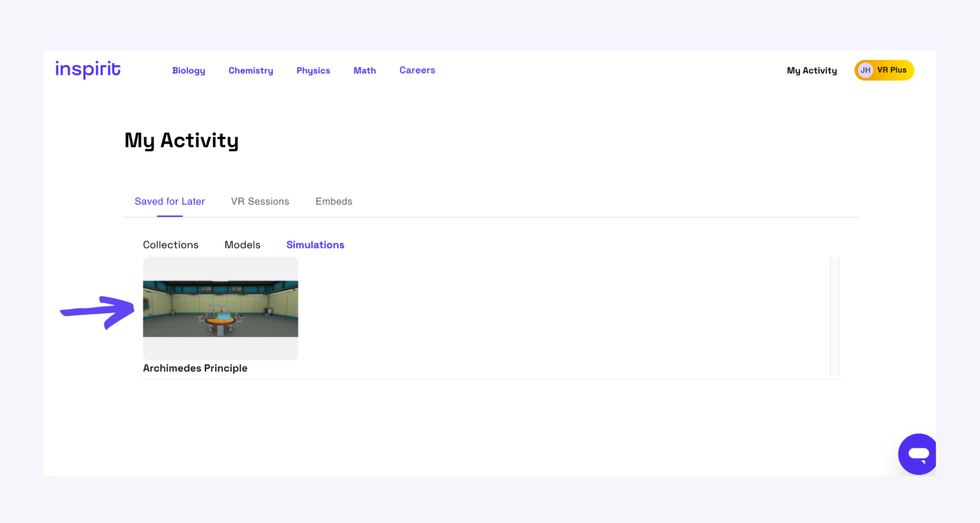Open the Physics menu
Screen dimensions: 980x523
point(313,70)
